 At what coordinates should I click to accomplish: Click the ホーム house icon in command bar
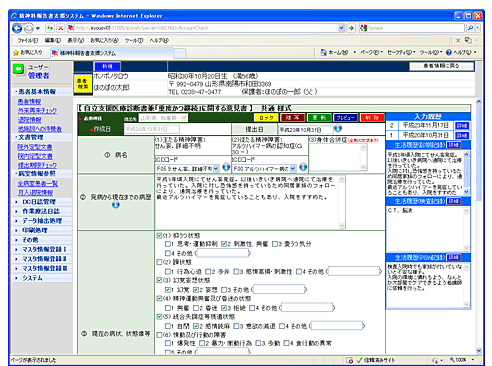click(x=323, y=52)
